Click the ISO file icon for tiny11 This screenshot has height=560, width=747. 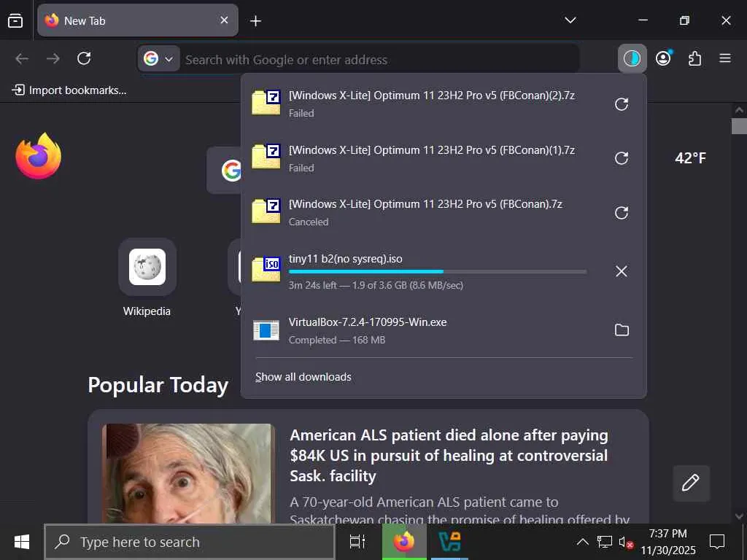266,270
